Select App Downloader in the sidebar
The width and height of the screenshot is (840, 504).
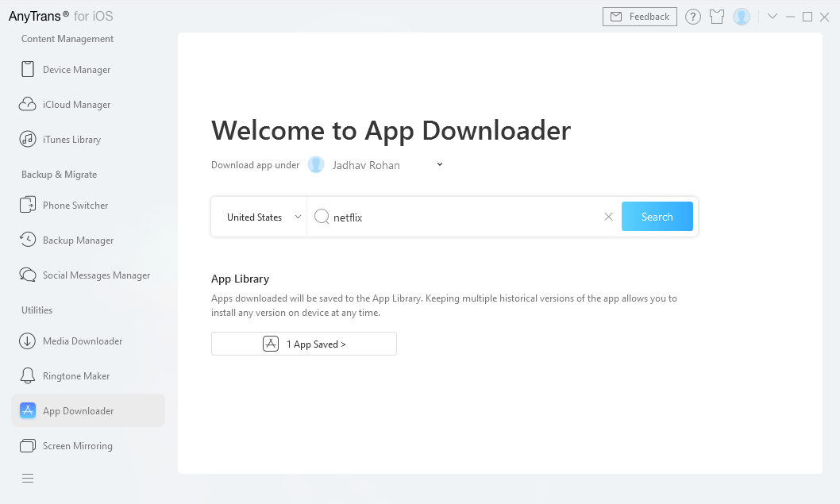click(78, 411)
